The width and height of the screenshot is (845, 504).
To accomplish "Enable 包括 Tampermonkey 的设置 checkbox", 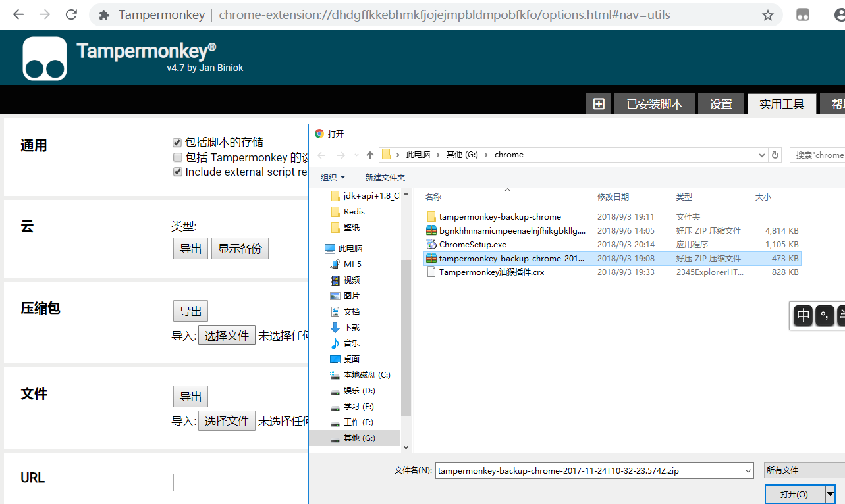I will pyautogui.click(x=177, y=157).
